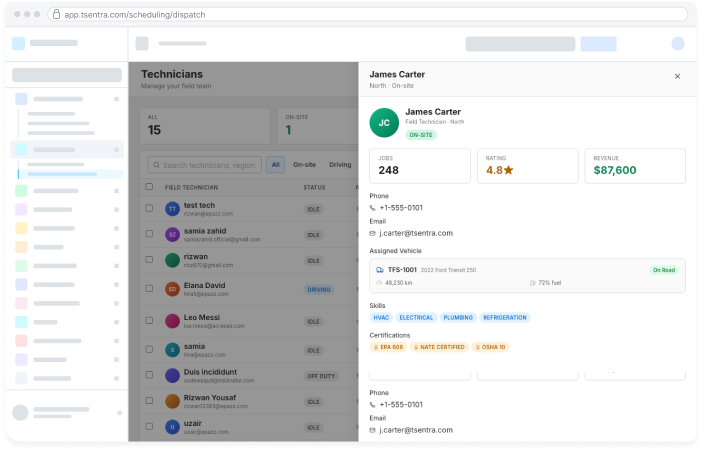This screenshot has width=702, height=451.
Task: Click the JC avatar circle
Action: (384, 123)
